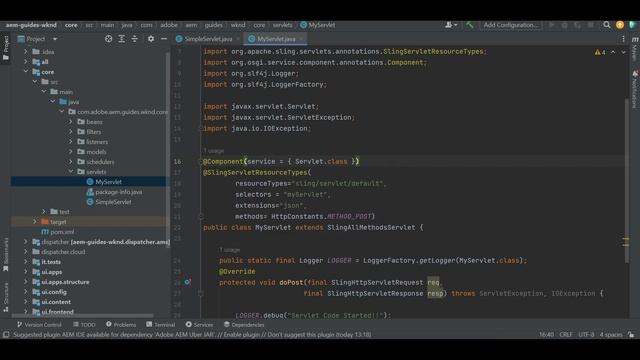
Task: Open the Dependencies tool tab
Action: pos(244,325)
